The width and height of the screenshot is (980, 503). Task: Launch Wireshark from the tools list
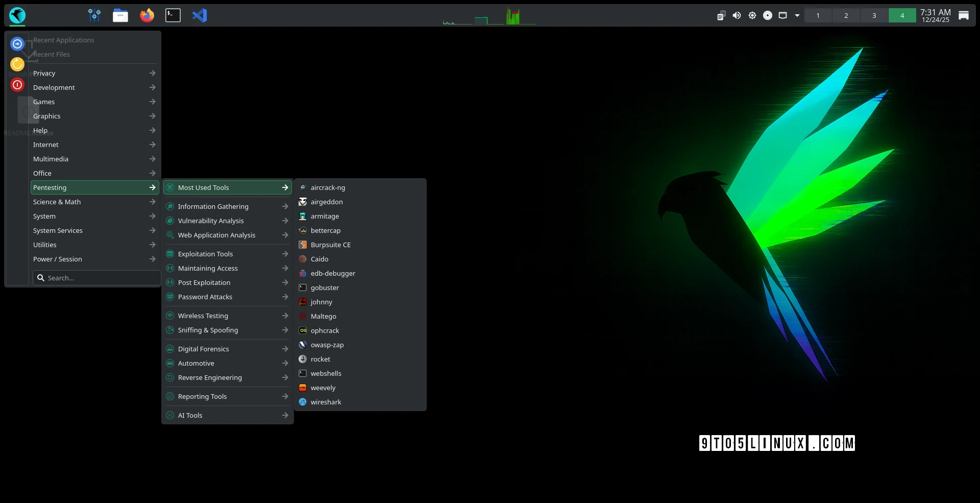(326, 402)
